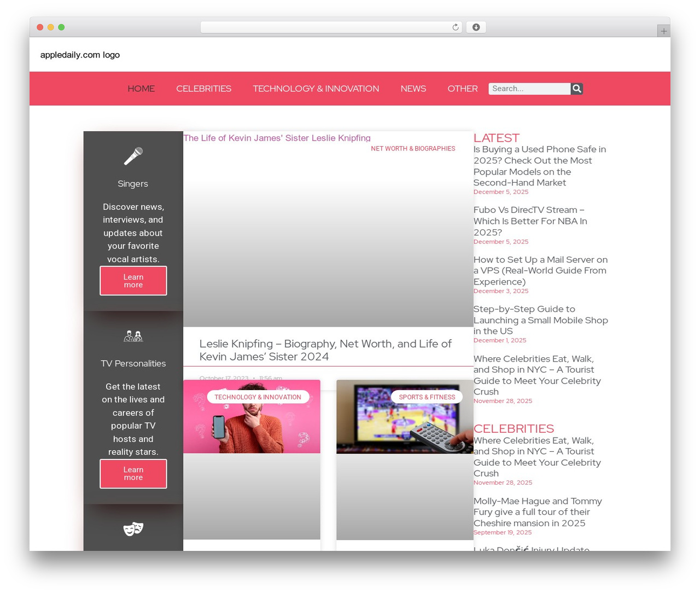
Task: Select HOME in the navigation bar
Action: (141, 88)
